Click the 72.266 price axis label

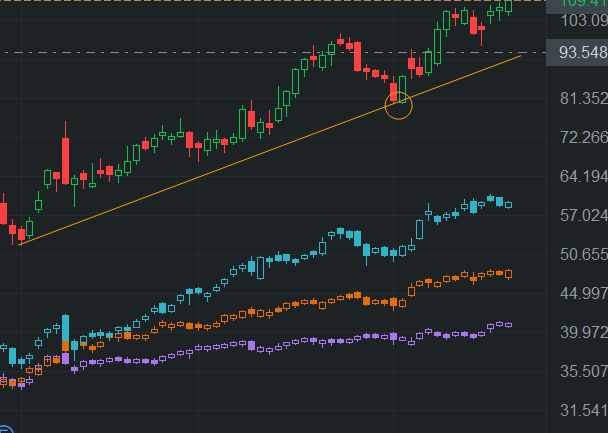[x=578, y=137]
